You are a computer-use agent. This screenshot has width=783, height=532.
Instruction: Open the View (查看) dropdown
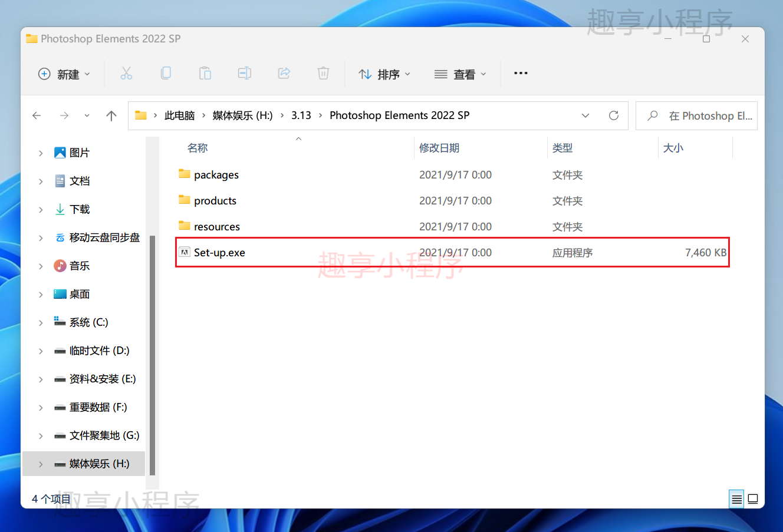460,74
